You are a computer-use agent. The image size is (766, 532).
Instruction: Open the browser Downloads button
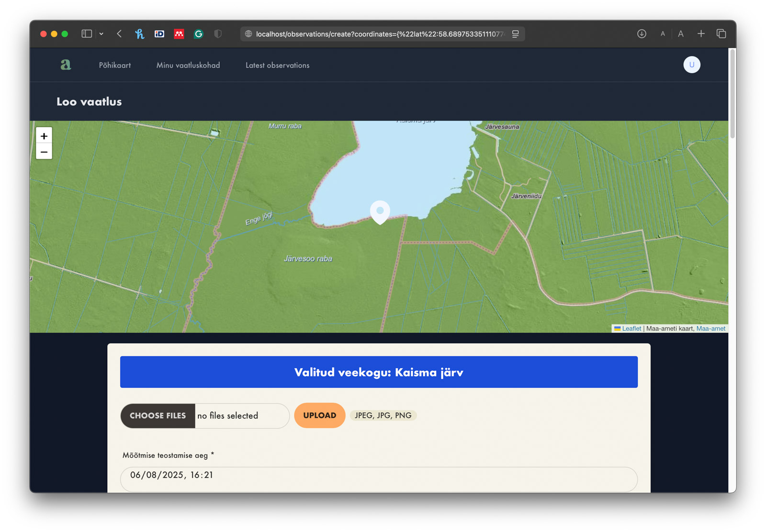click(641, 33)
